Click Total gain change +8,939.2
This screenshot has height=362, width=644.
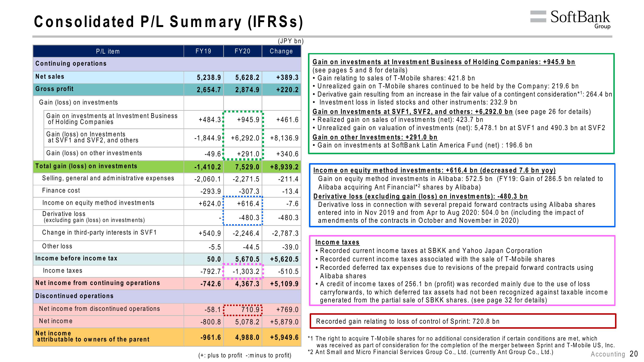pyautogui.click(x=285, y=167)
